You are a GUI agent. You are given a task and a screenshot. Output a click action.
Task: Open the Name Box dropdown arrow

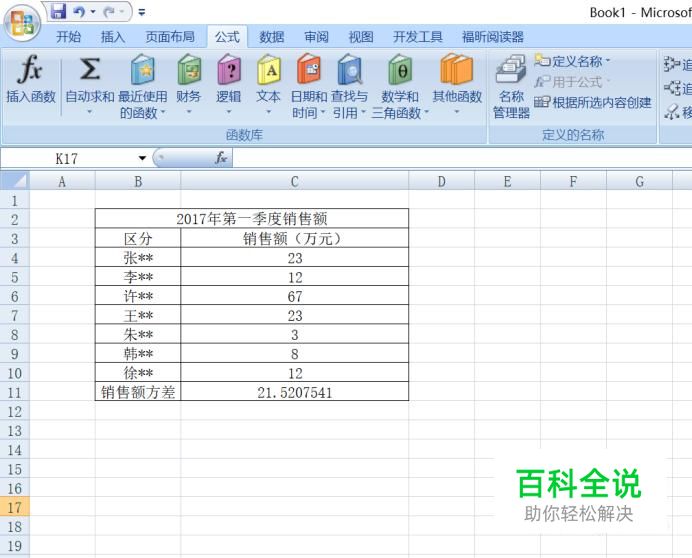point(142,158)
